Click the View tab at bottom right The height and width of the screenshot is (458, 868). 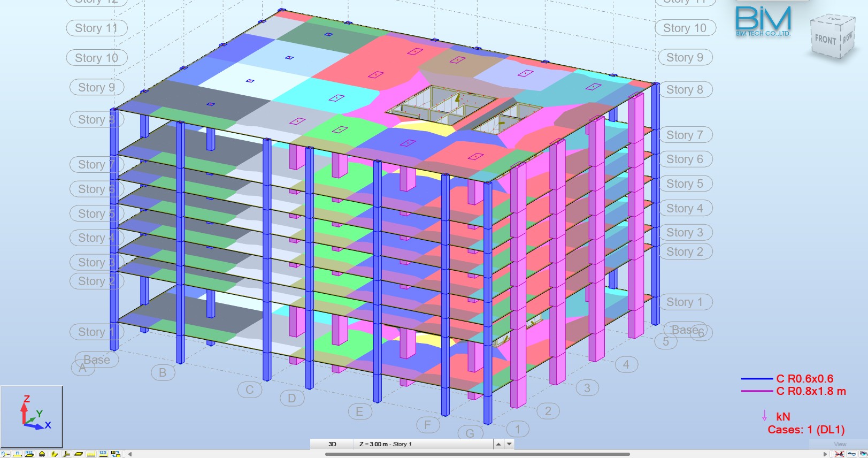840,444
